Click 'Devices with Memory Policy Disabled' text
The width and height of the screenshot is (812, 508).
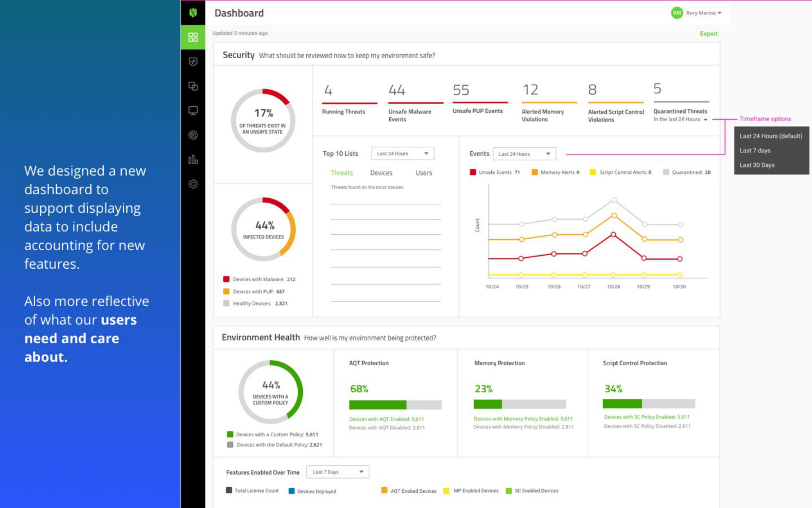[x=523, y=427]
